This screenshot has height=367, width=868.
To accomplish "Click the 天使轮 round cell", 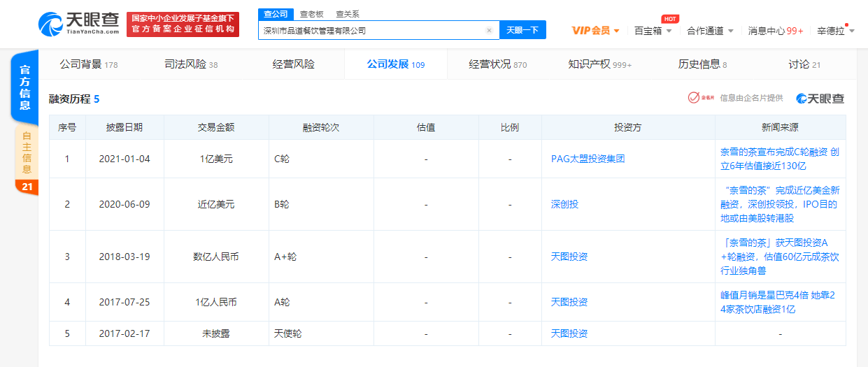I will tap(321, 333).
